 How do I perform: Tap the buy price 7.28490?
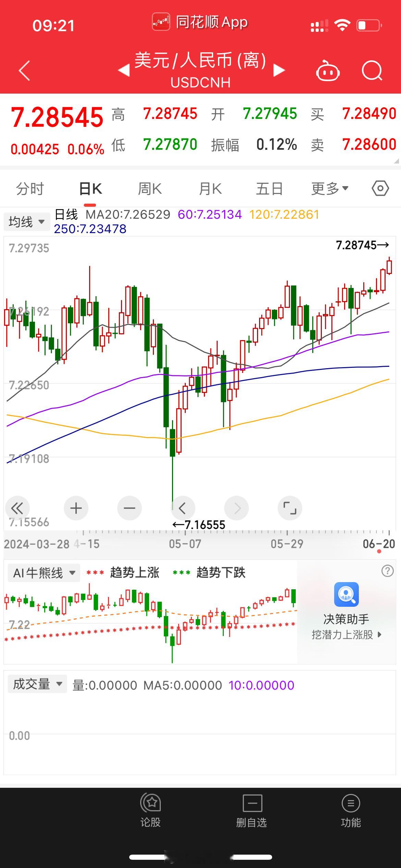pyautogui.click(x=369, y=113)
